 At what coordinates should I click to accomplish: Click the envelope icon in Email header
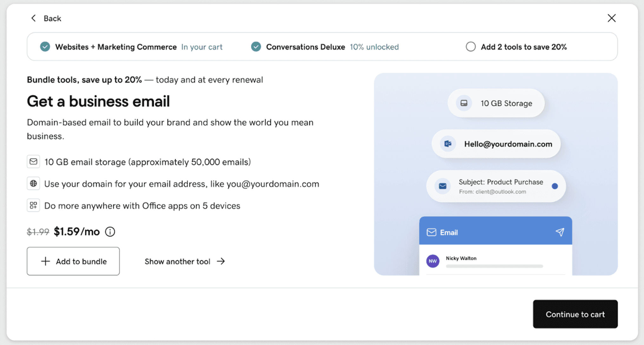coord(431,232)
